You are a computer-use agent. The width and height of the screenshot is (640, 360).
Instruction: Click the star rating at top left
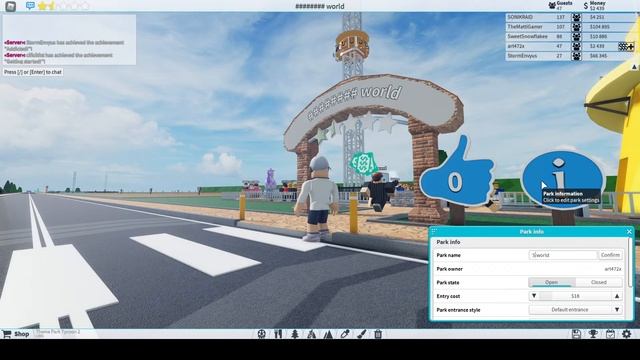click(63, 6)
